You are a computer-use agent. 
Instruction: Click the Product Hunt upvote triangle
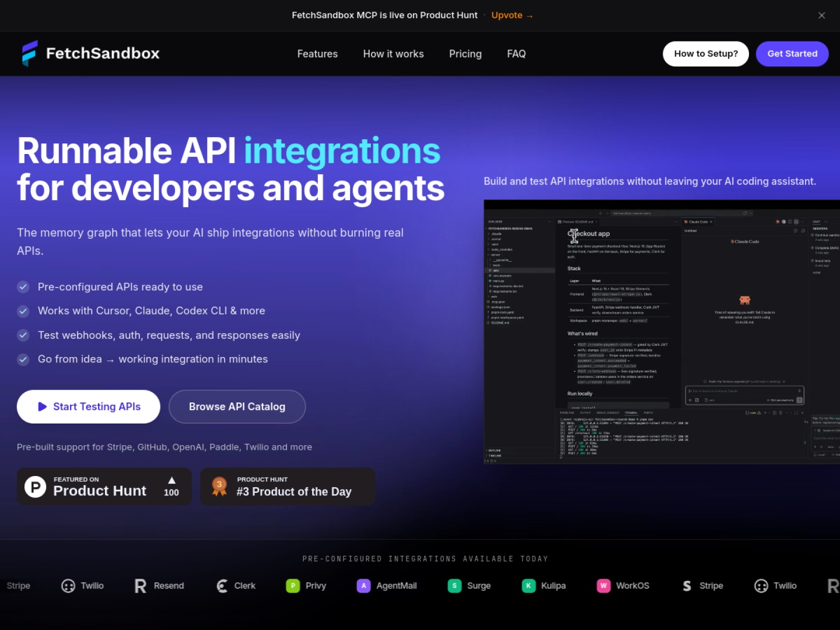[171, 480]
